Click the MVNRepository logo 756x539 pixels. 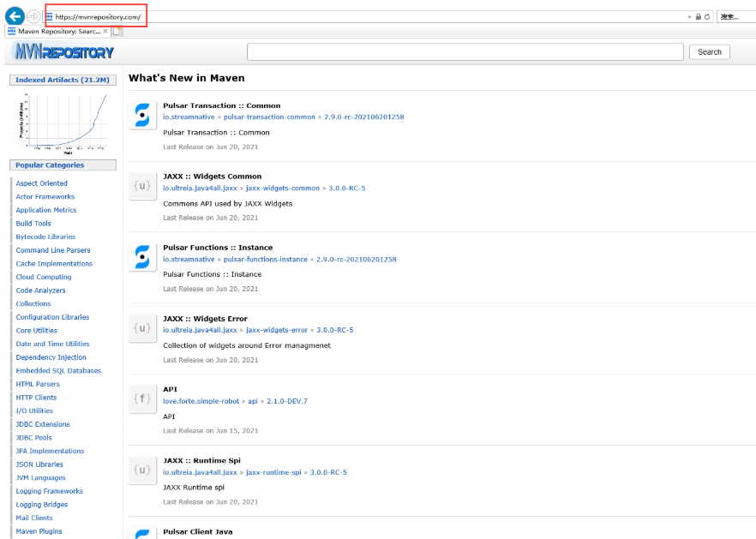click(x=64, y=51)
